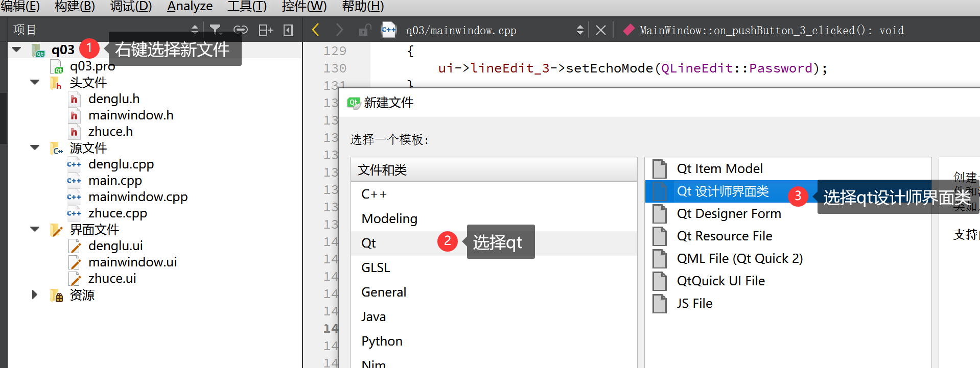Click the C++ file icon beside q03/mainwindow.cpp

(389, 30)
